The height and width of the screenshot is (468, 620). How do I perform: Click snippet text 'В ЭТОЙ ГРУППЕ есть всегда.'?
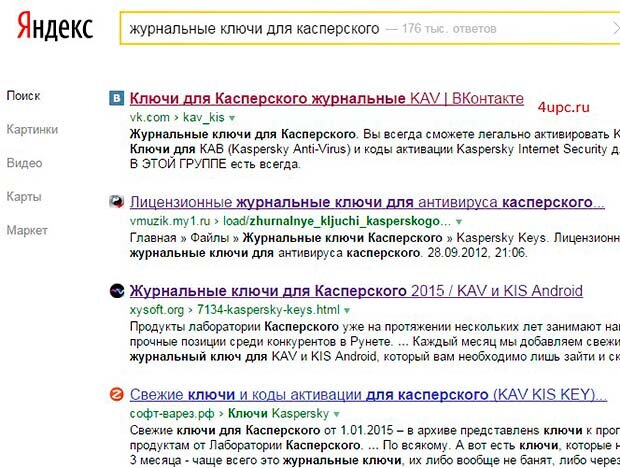215,164
